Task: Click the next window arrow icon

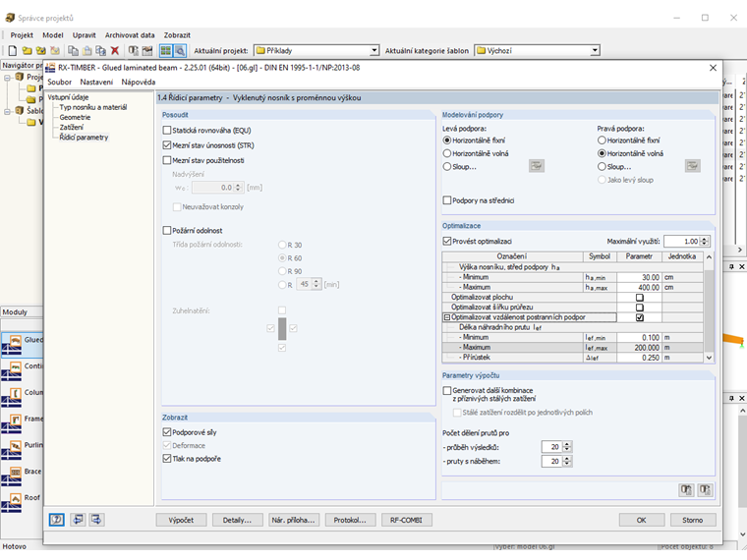Action: (96, 520)
